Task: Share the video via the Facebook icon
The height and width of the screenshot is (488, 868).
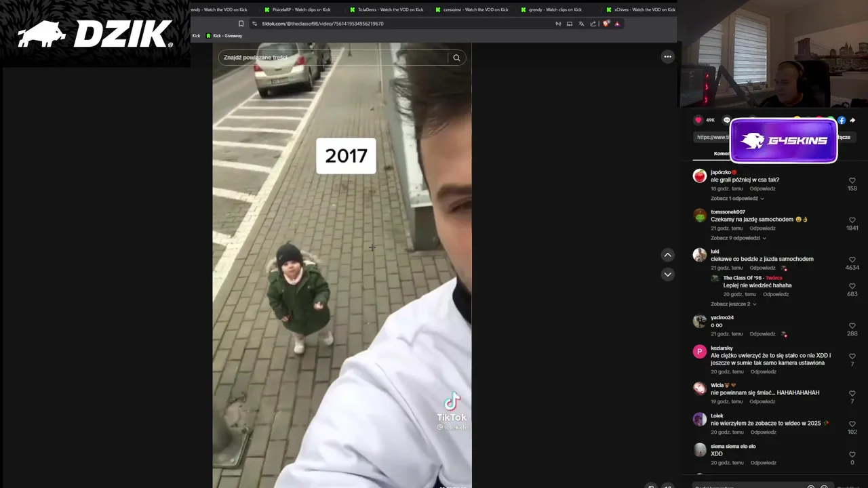Action: 842,120
